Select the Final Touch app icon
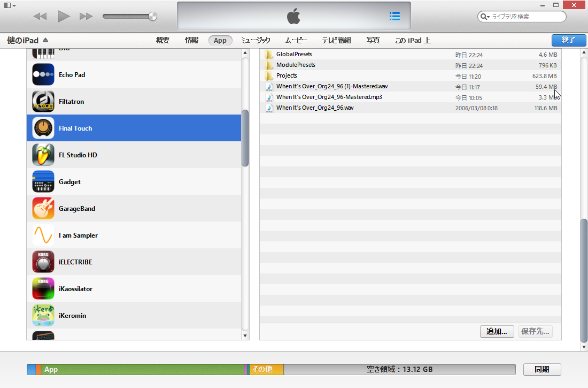Viewport: 588px width, 388px height. pos(43,128)
